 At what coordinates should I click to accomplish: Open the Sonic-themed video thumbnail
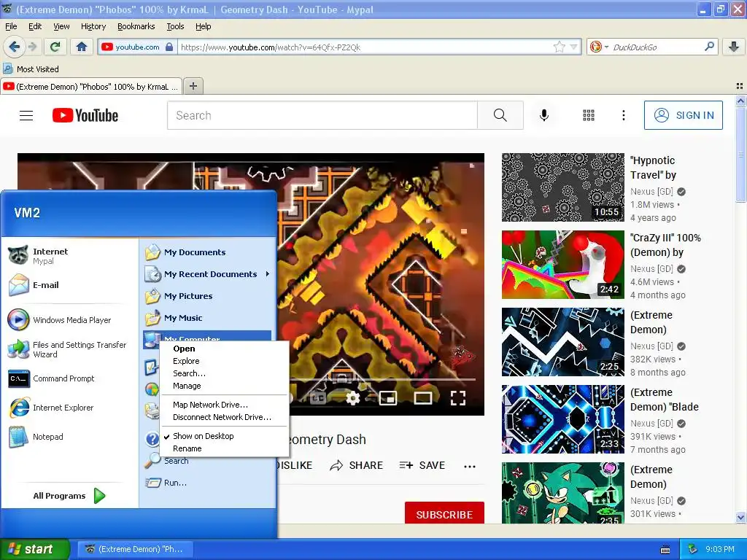563,494
